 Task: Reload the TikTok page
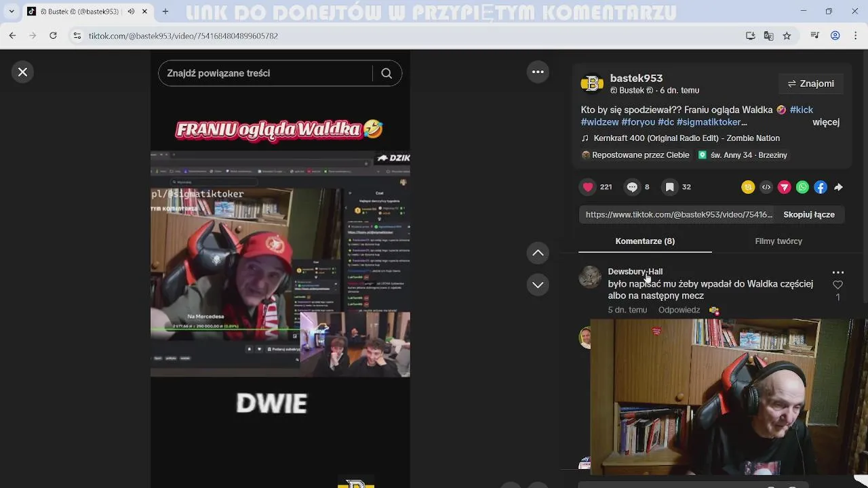[x=53, y=36]
